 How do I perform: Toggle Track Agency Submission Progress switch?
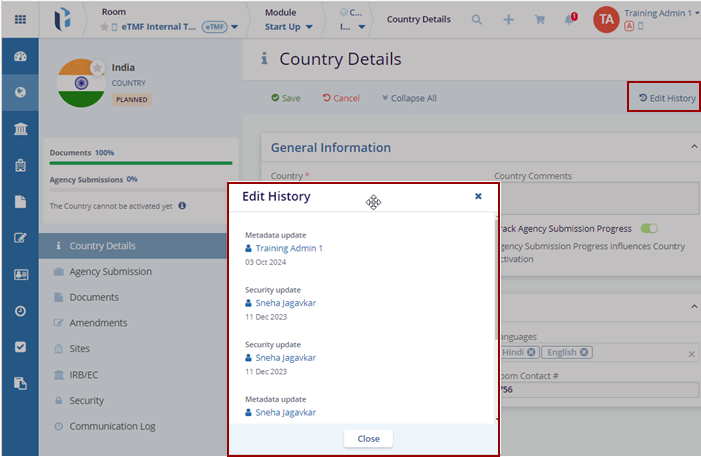coord(649,229)
